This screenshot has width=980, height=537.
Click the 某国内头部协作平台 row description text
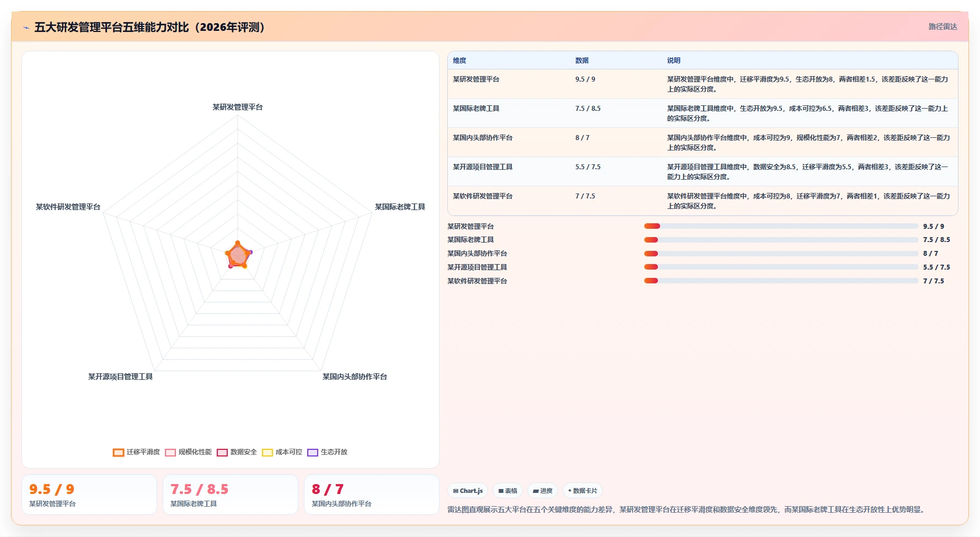(x=808, y=143)
